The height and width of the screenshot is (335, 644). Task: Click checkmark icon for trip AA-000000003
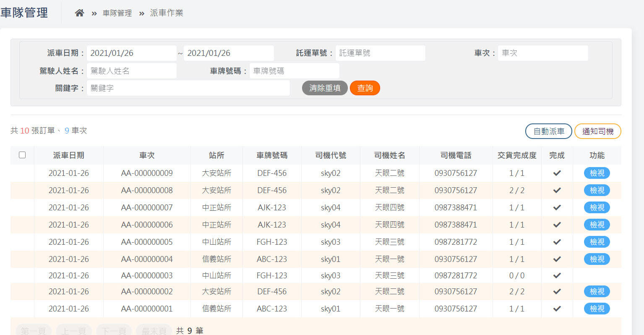[557, 276]
